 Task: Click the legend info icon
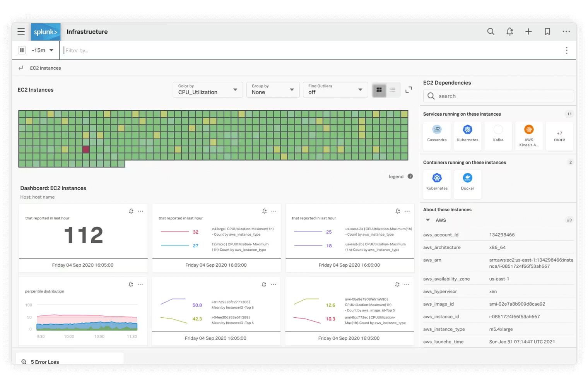click(x=410, y=176)
